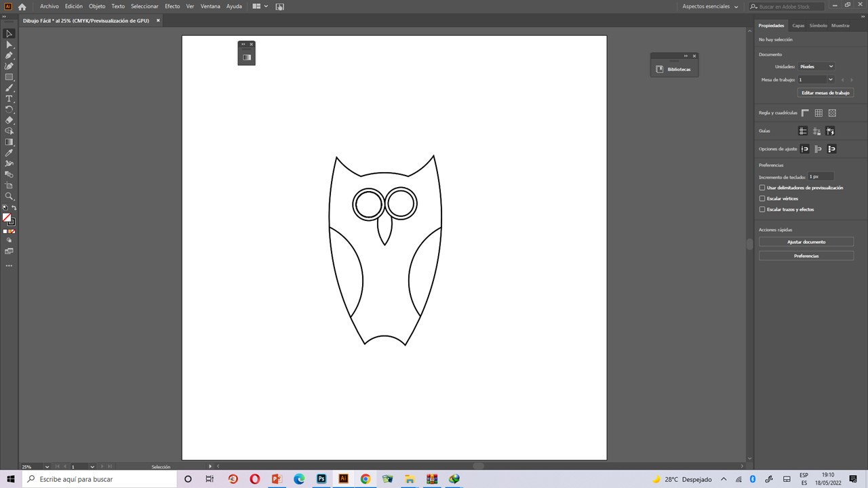Click the Windows taskbar search box
This screenshot has width=868, height=488.
pos(100,479)
